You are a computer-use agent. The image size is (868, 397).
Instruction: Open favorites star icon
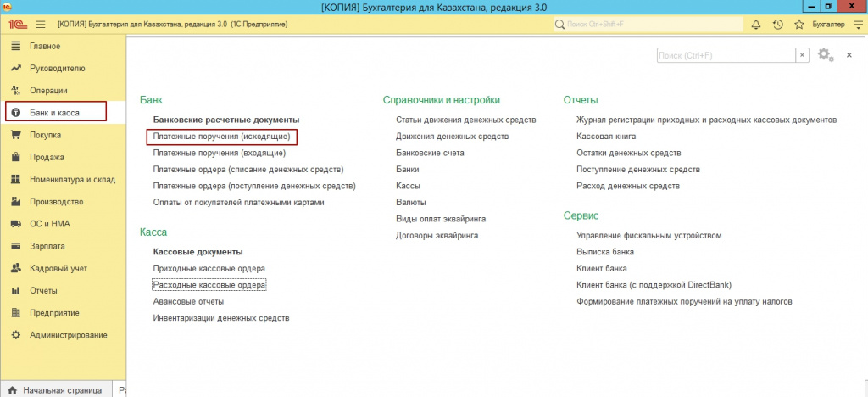(798, 25)
